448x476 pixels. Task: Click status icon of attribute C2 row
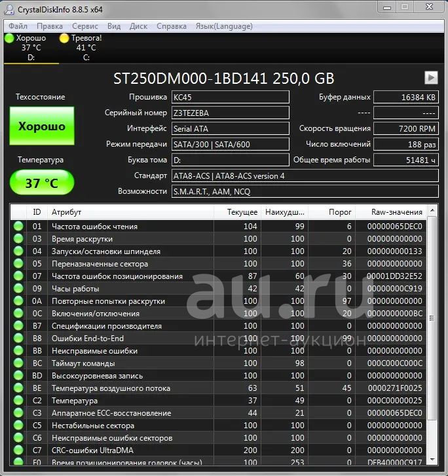(x=18, y=401)
